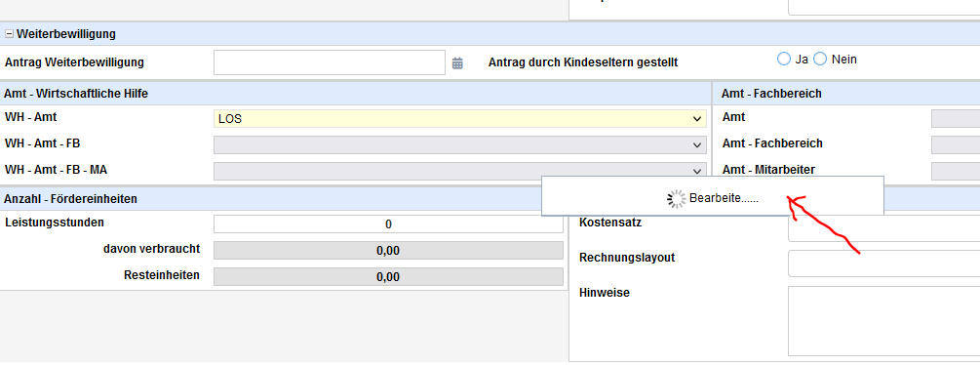Click the Resteinheiten field
This screenshot has height=365, width=980.
click(x=388, y=277)
